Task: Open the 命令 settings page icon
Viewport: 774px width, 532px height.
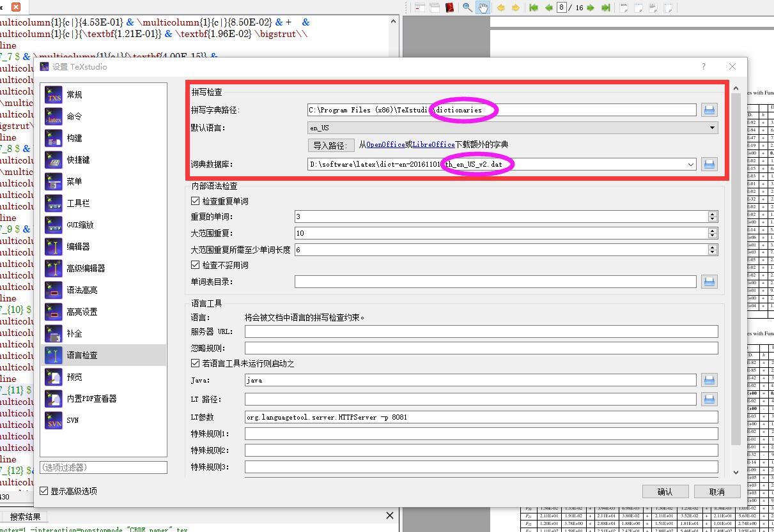Action: coord(54,116)
